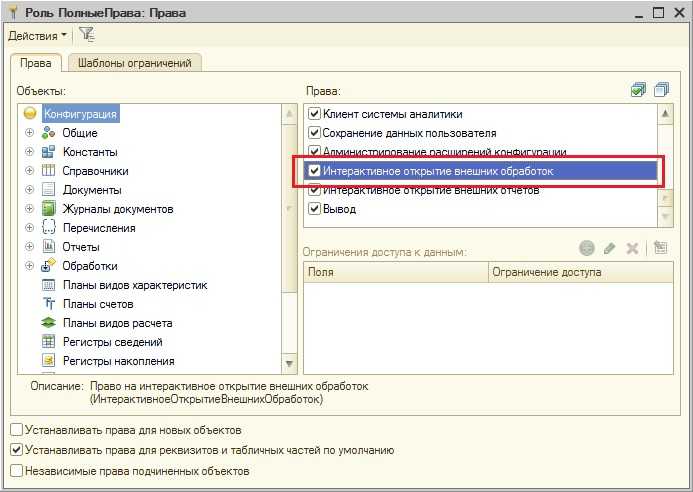Image resolution: width=693 pixels, height=492 pixels.
Task: Expand the Константы tree node
Action: [x=30, y=152]
